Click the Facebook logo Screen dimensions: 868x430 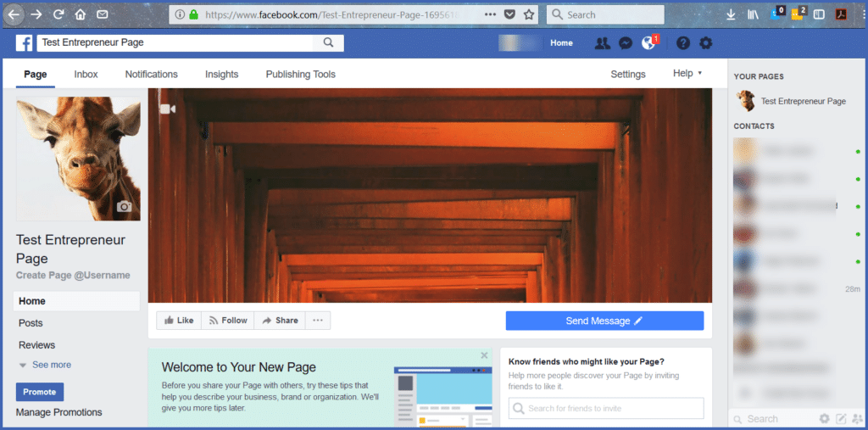click(24, 42)
